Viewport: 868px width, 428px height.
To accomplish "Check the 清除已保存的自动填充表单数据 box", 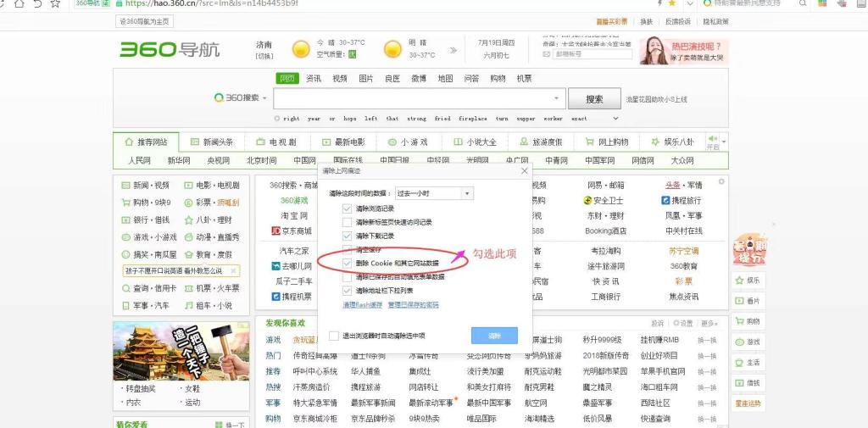I will (x=347, y=277).
